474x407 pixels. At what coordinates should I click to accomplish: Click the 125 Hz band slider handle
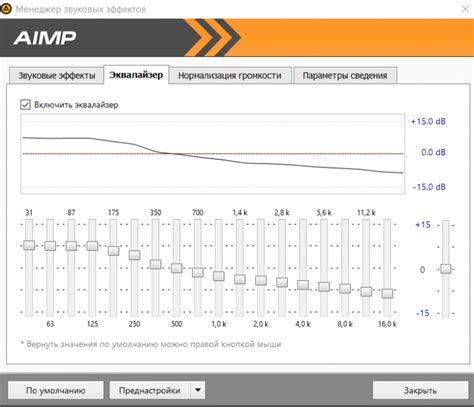tap(92, 246)
